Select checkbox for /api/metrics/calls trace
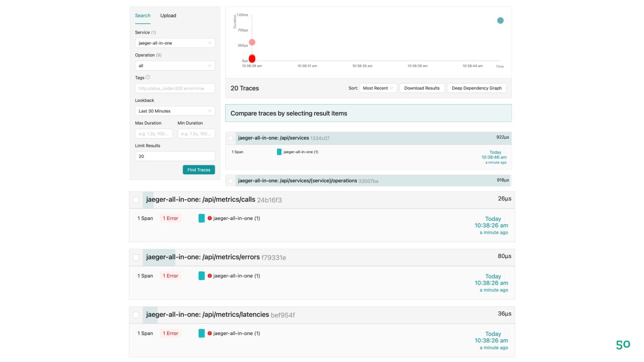 pyautogui.click(x=136, y=200)
